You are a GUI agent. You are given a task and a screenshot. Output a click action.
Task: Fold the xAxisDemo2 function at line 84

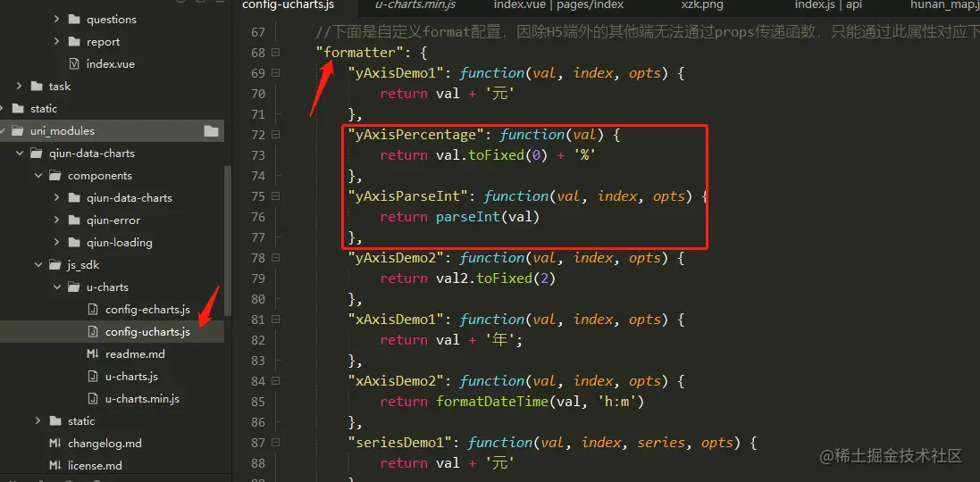pos(276,381)
